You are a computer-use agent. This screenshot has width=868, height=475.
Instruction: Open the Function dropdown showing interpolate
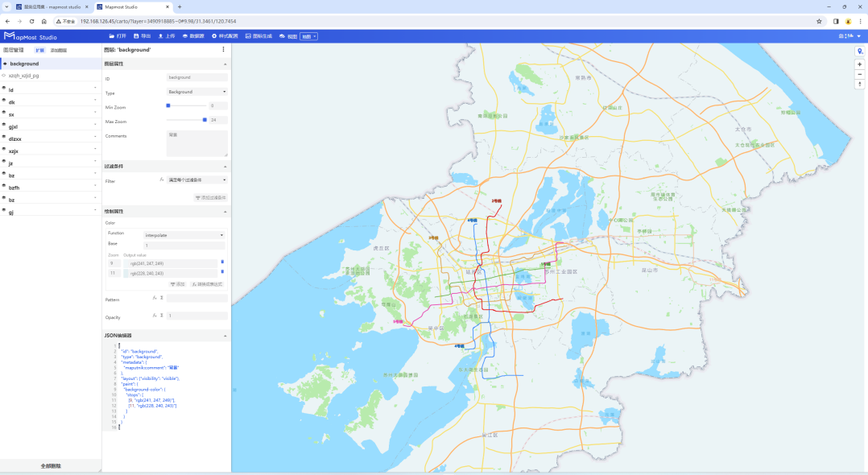184,235
